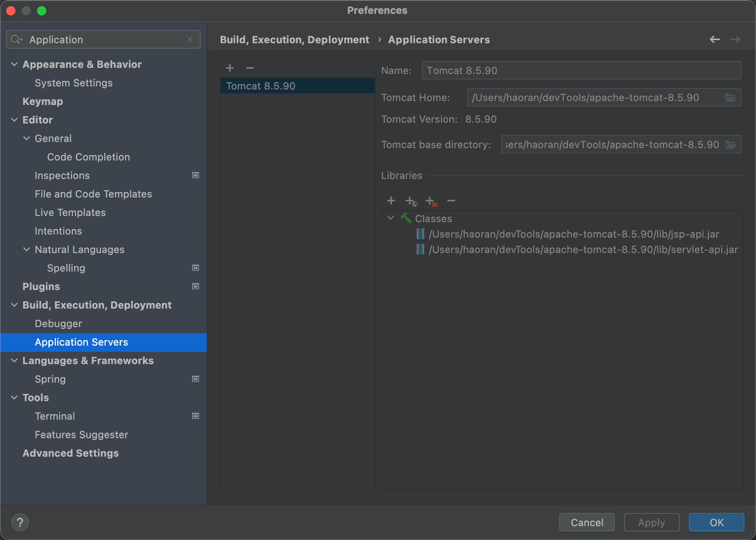Open the Keymap settings

coord(42,101)
